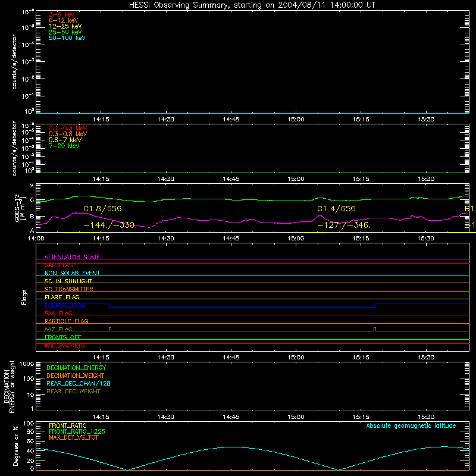The image size is (476, 476).
Task: Click the 14:45 tick label under Flags panel
Action: click(x=231, y=358)
